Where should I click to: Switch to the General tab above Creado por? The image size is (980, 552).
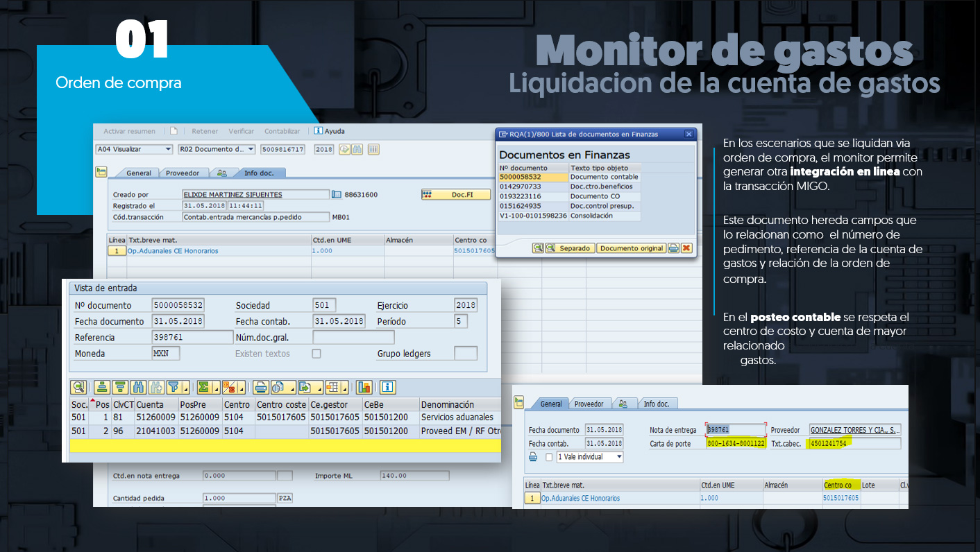[x=139, y=173]
